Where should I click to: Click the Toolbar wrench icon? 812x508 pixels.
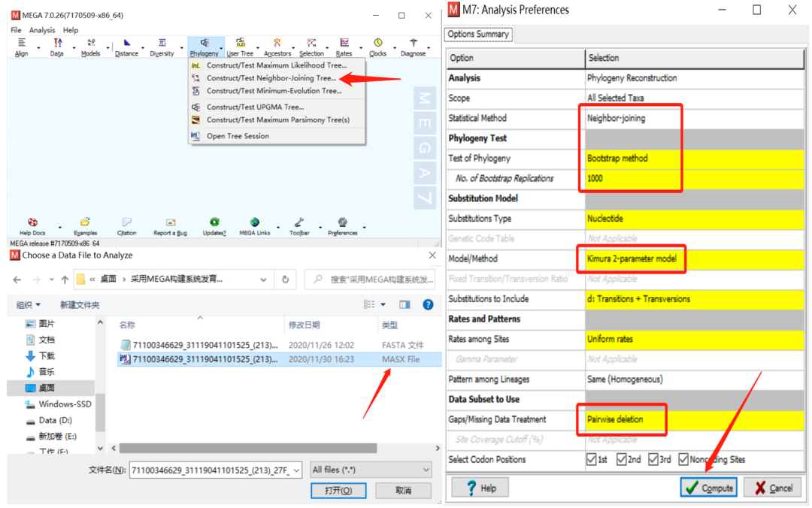pos(299,227)
